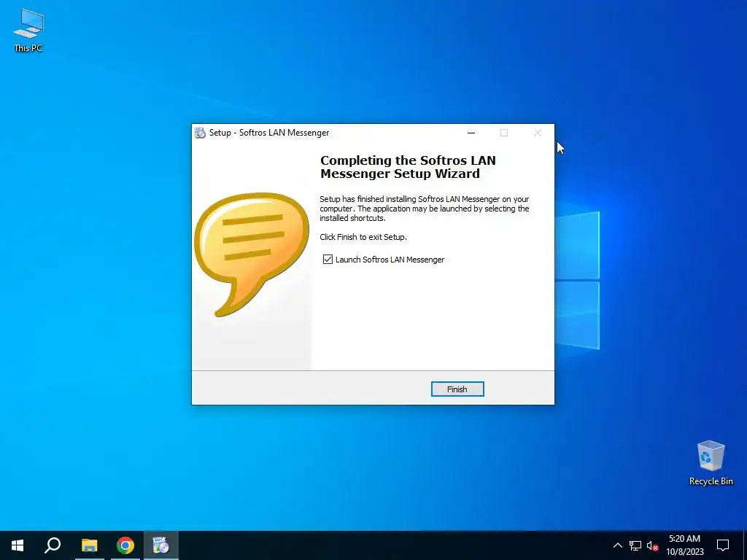This screenshot has height=560, width=747.
Task: Click the Show desktop strip at taskbar edge
Action: (745, 545)
